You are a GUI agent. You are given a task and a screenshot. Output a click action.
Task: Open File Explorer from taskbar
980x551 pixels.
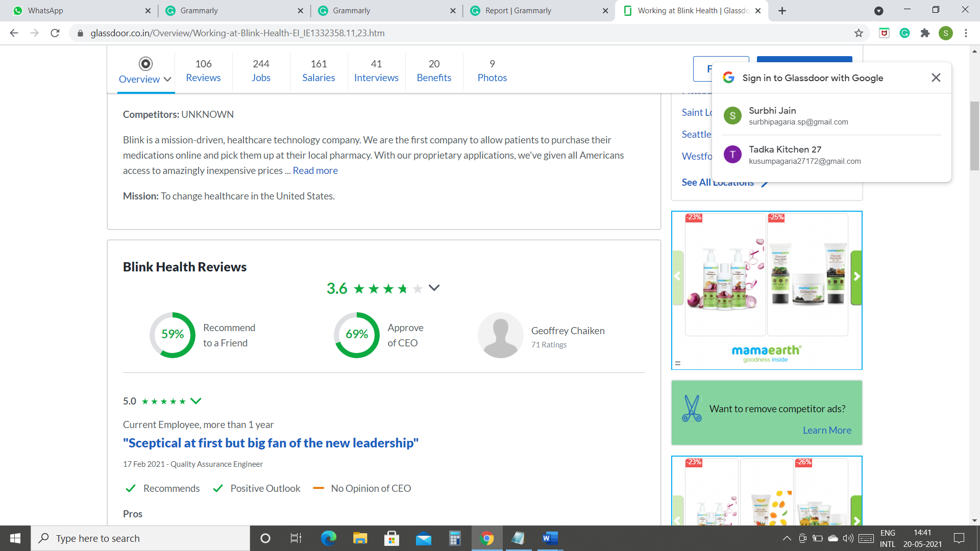360,538
